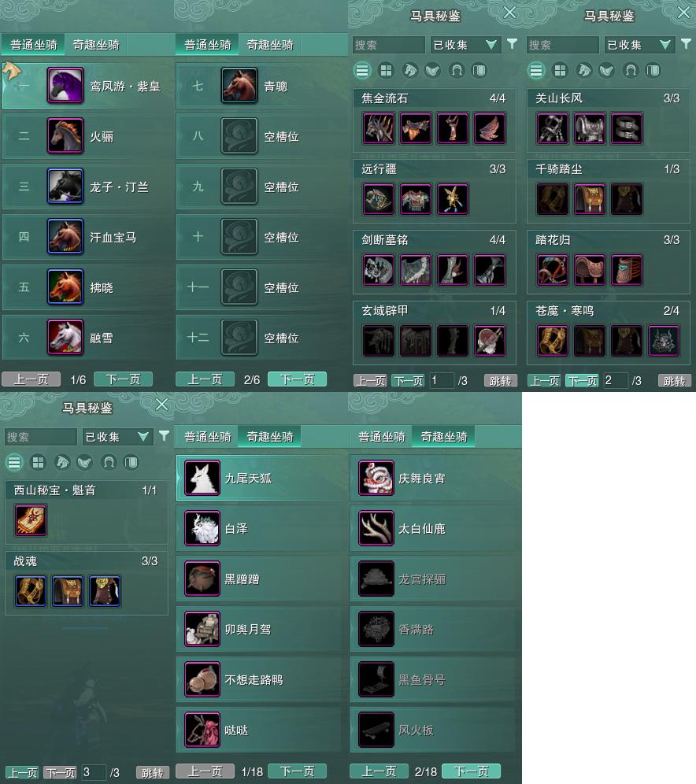Enable list view above 西山秘宝·魁首 set

coord(14,463)
